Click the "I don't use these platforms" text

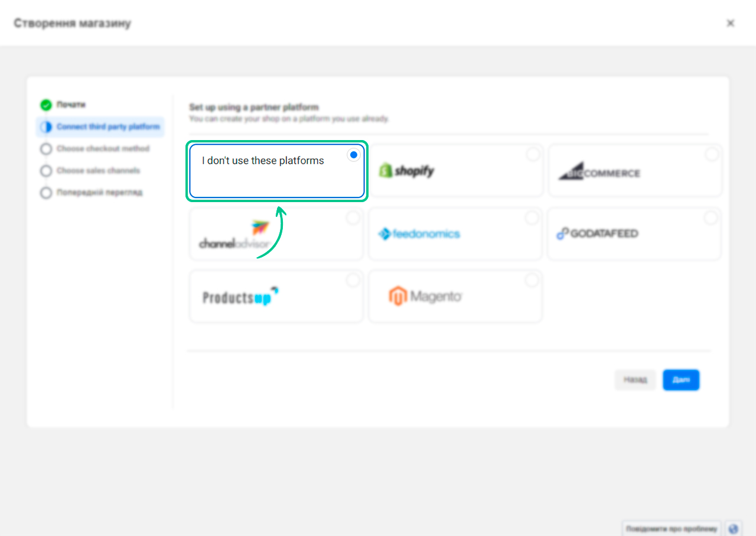[x=263, y=161]
